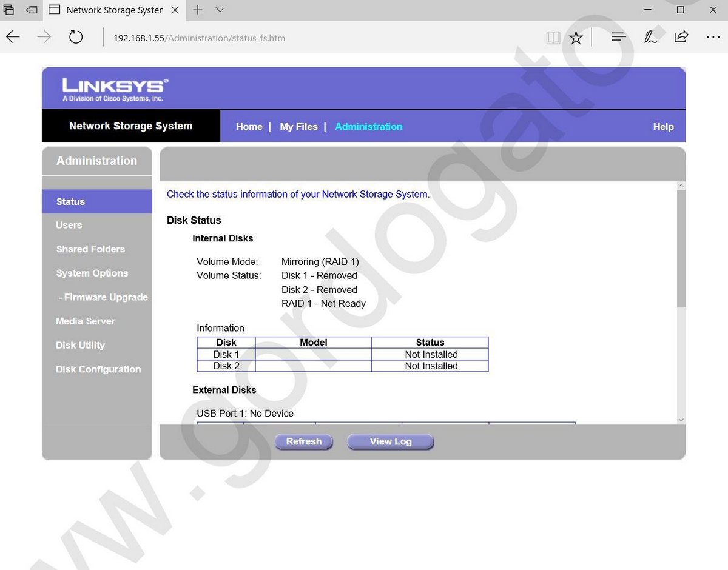Screen dimensions: 728x570
Task: Open the Hub panel in Edge
Action: [618, 37]
